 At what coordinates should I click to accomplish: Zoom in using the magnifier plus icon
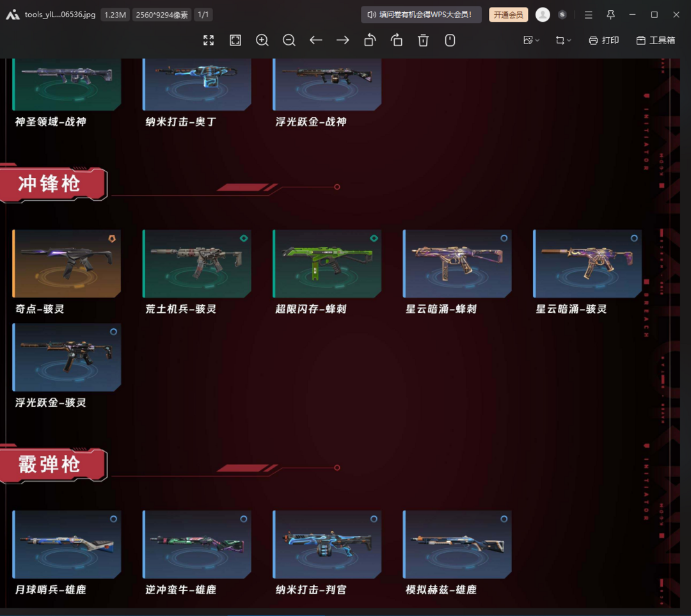click(x=262, y=40)
